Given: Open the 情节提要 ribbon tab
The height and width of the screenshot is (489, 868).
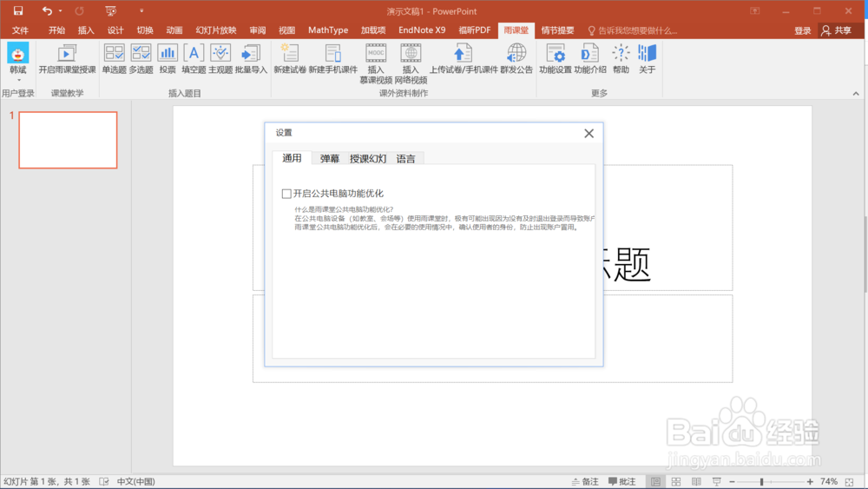Looking at the screenshot, I should click(557, 30).
